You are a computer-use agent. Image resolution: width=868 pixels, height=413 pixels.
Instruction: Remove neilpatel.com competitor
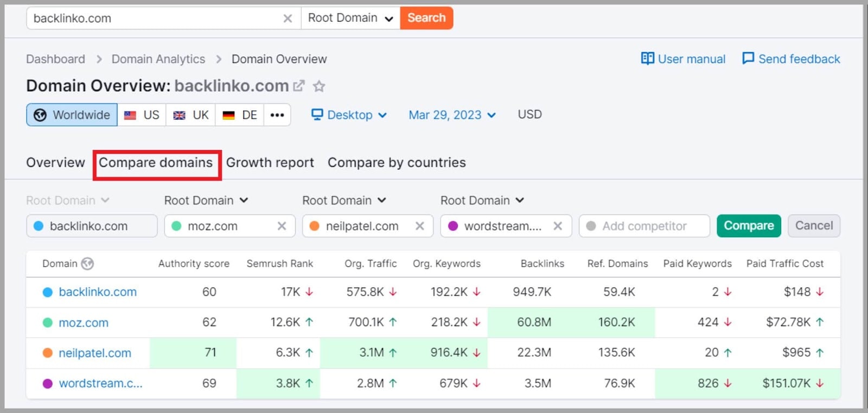click(419, 226)
